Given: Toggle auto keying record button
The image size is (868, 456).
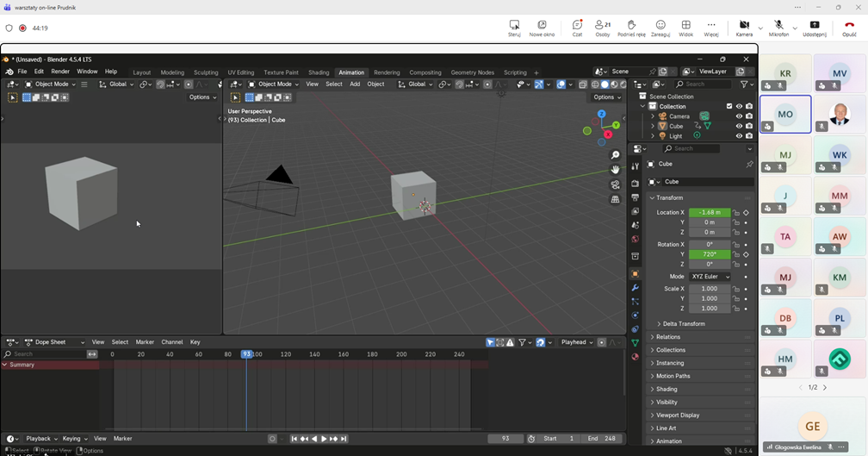Looking at the screenshot, I should click(x=272, y=439).
